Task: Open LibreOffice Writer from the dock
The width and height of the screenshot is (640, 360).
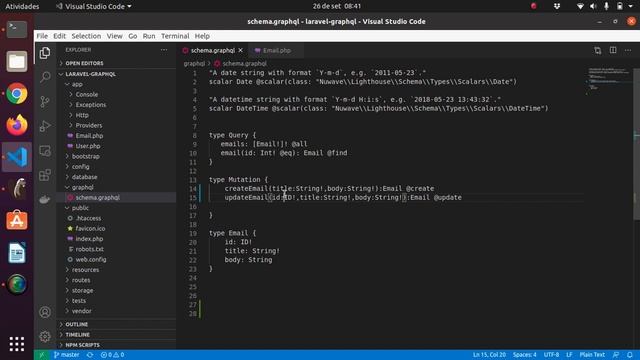Action: point(17,252)
